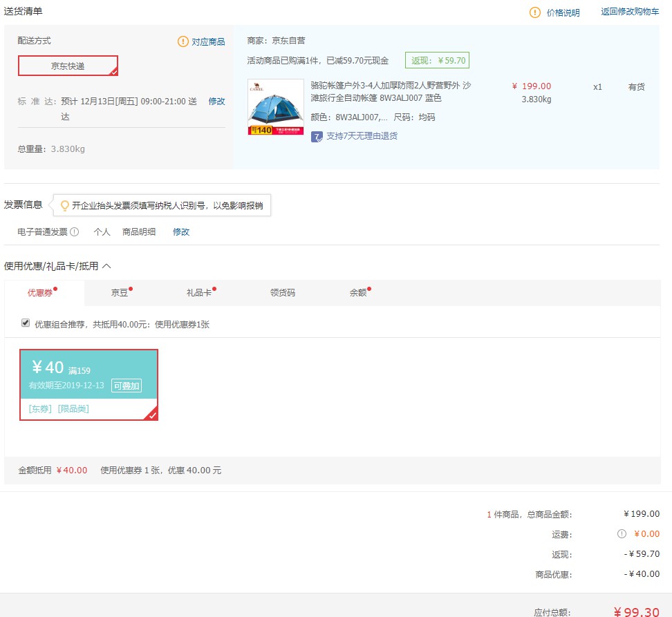Click the 应付总额 ¥99.30 amount
Screen dimensions: 672x617
coord(637,612)
